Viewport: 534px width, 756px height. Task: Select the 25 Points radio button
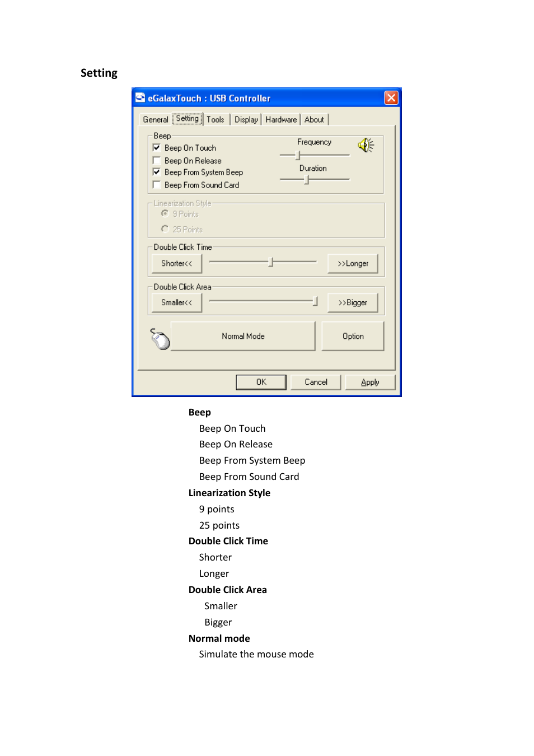165,228
